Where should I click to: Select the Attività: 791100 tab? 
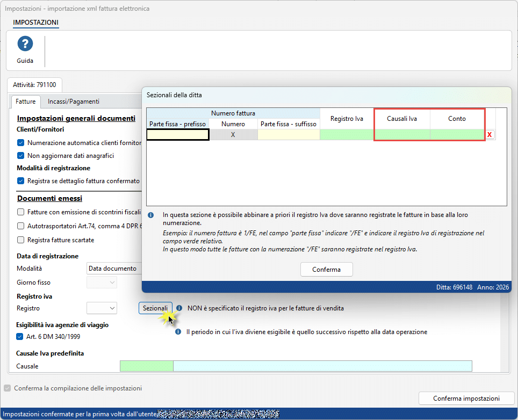tap(35, 85)
